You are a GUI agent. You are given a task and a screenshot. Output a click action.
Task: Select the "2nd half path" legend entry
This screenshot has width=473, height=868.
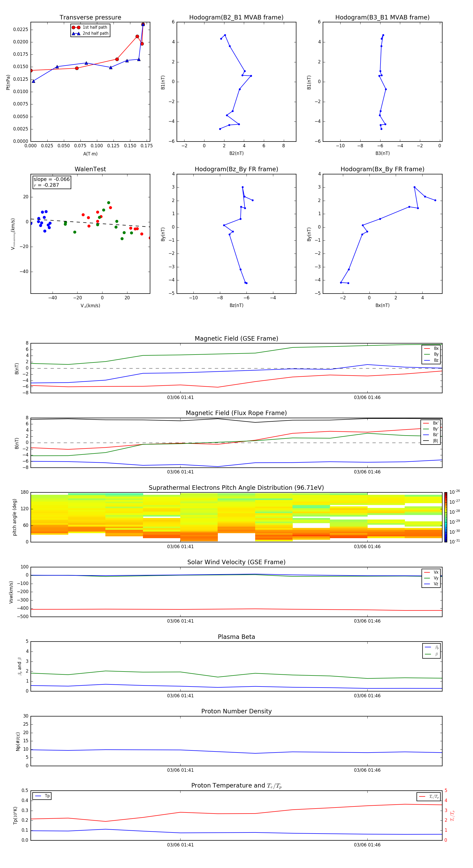[x=90, y=33]
